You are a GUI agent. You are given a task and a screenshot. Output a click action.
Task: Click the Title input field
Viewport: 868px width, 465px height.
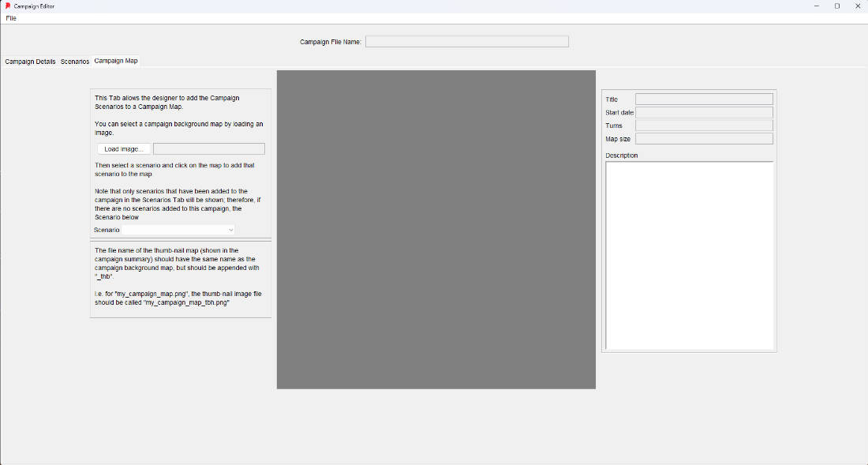[704, 99]
